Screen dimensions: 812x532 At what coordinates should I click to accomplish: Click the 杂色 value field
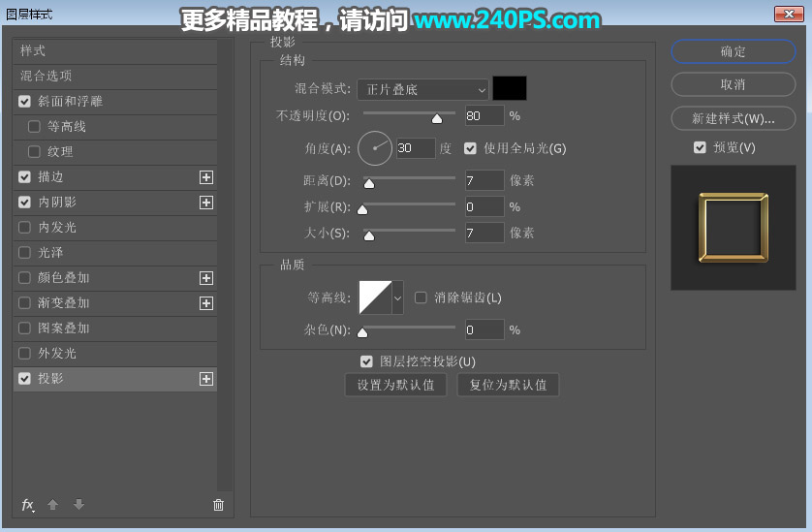[x=484, y=329]
